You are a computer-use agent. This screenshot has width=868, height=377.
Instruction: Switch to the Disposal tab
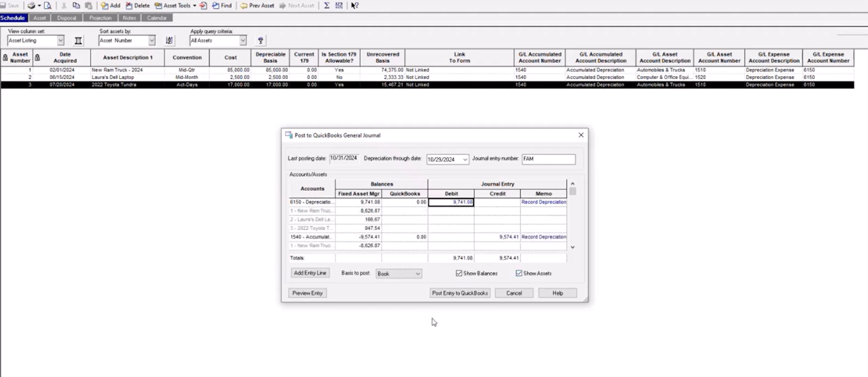click(x=66, y=18)
